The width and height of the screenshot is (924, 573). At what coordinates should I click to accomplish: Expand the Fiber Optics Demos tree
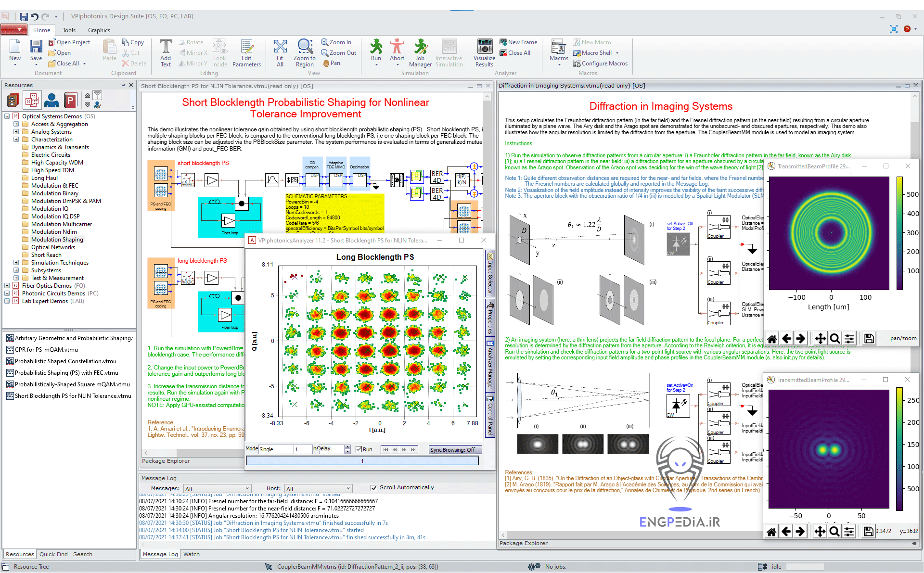(7, 285)
